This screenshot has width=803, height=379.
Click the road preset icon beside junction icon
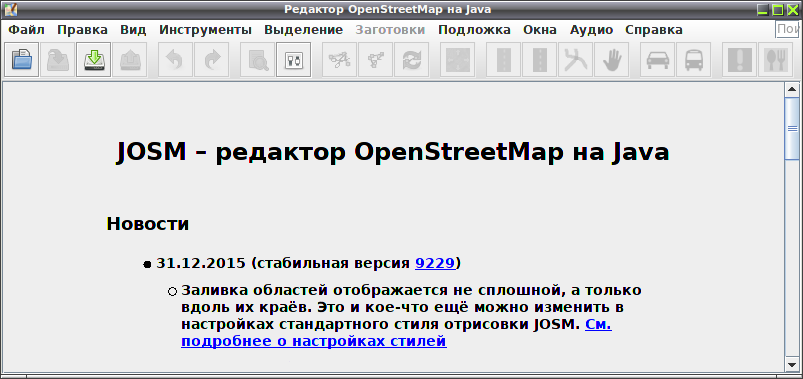click(503, 59)
